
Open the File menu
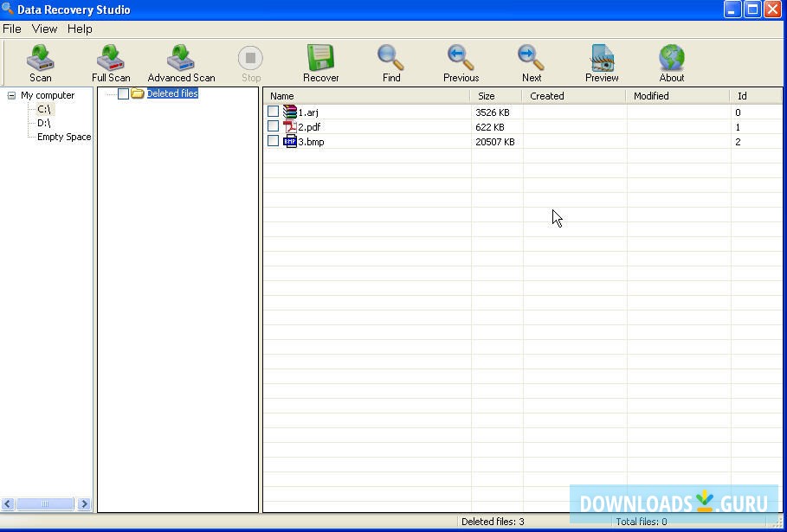point(11,29)
